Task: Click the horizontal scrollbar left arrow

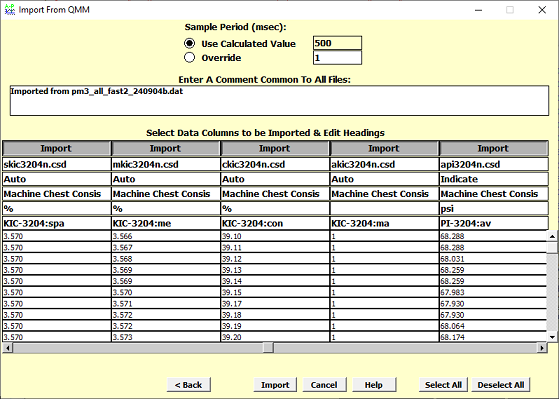Action: point(7,347)
